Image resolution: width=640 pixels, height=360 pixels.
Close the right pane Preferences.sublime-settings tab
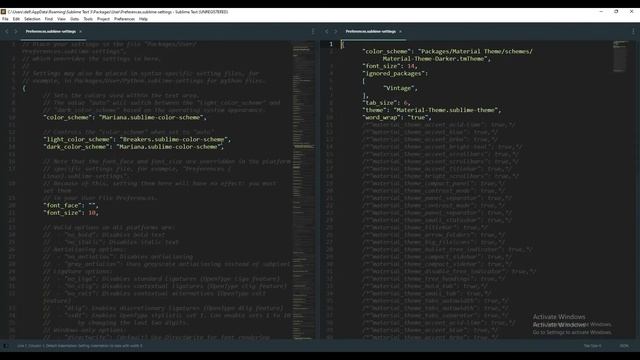(x=400, y=31)
